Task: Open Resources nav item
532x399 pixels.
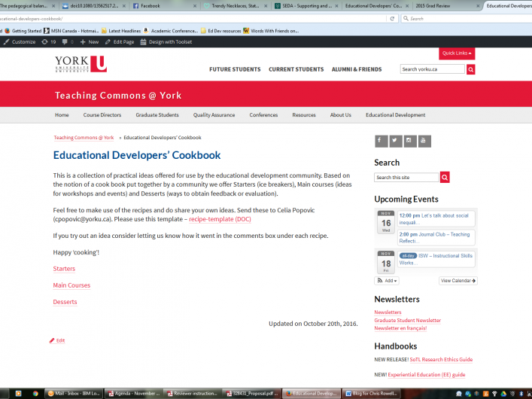Action: tap(304, 115)
